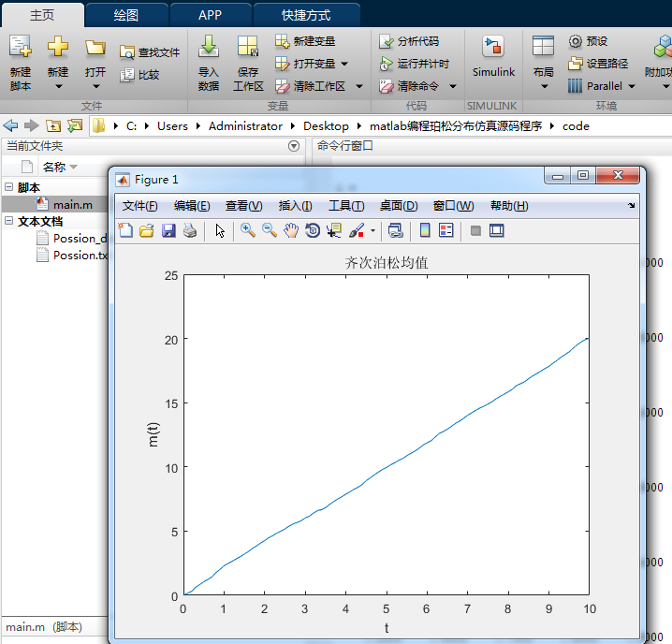The image size is (672, 644).
Task: Insert Legend via toolbar icon
Action: pos(446,230)
